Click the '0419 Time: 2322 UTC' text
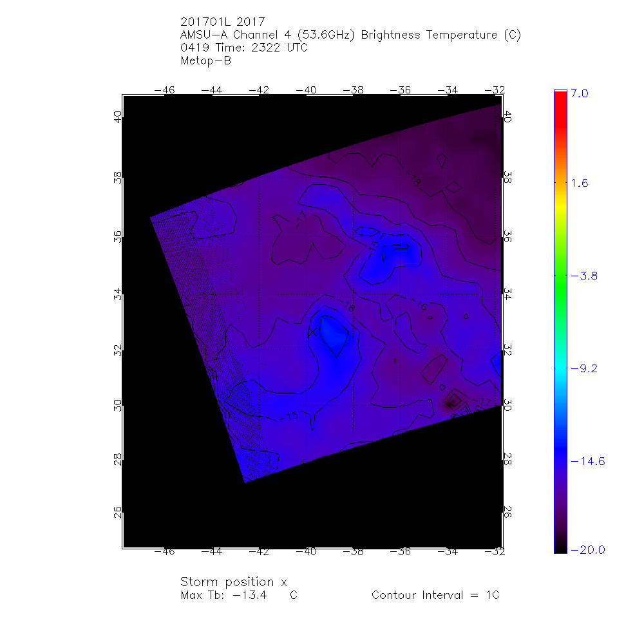 click(245, 48)
